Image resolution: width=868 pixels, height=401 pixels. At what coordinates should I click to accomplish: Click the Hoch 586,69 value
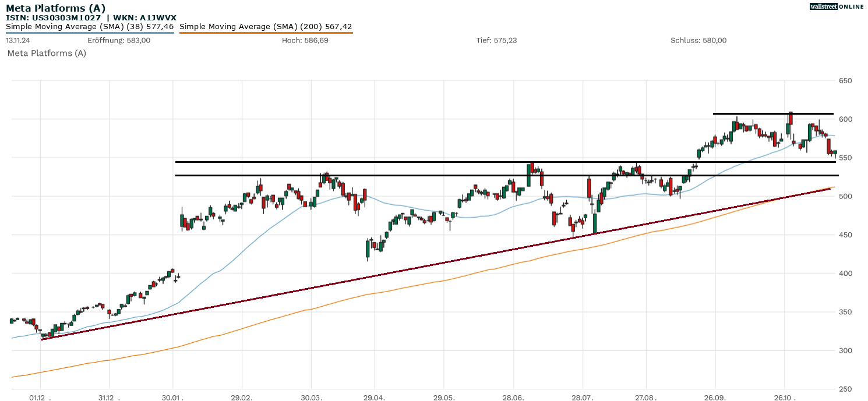pos(305,41)
